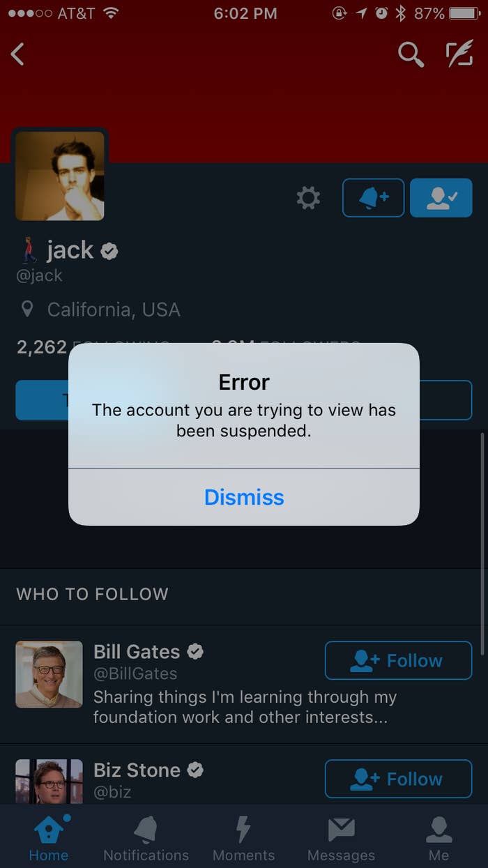Tap the California, USA location pin
This screenshot has height=868, width=488.
27,309
